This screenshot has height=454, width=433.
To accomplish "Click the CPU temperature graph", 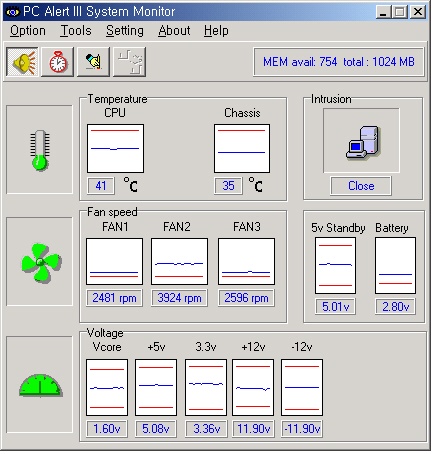I will (x=115, y=149).
